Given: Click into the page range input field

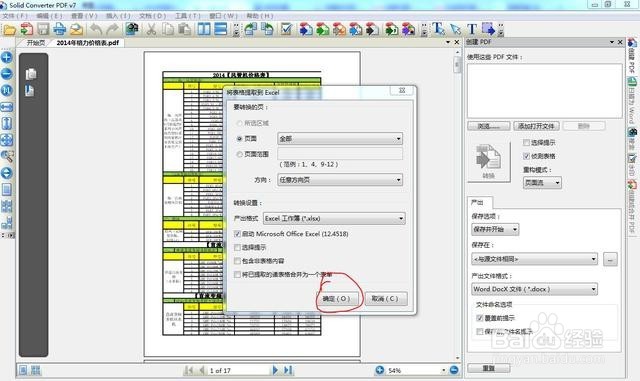Looking at the screenshot, I should (340, 154).
